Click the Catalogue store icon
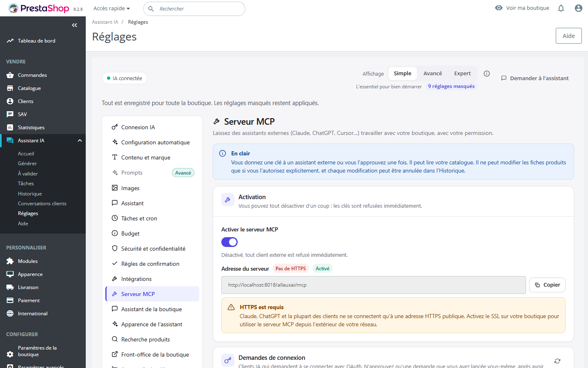Image resolution: width=588 pixels, height=368 pixels. point(10,88)
